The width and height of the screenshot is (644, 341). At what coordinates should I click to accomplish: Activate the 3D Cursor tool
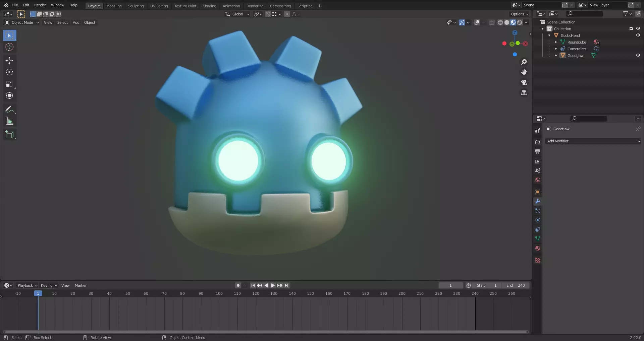point(9,47)
